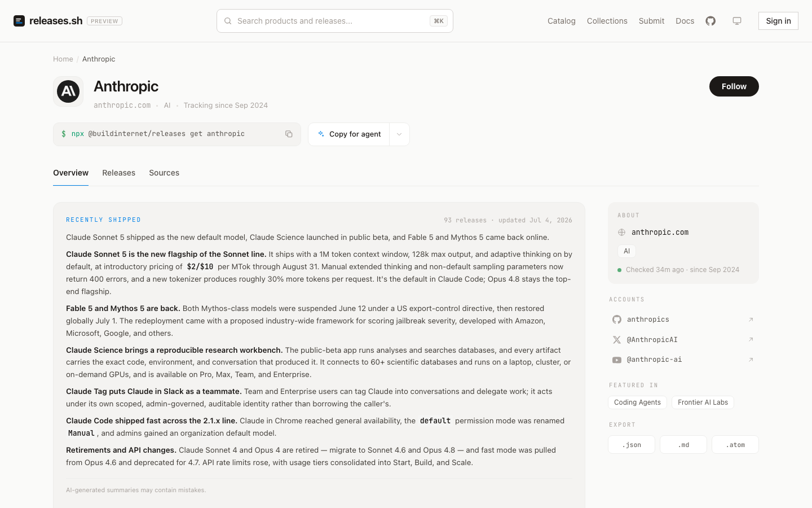Open the Collections nav item
This screenshot has width=812, height=508.
tap(607, 21)
